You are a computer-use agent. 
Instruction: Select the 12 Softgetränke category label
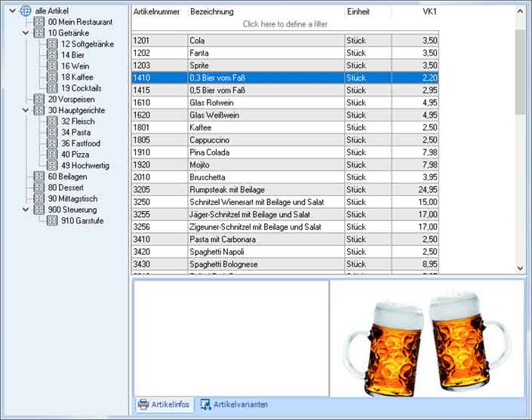tap(88, 44)
